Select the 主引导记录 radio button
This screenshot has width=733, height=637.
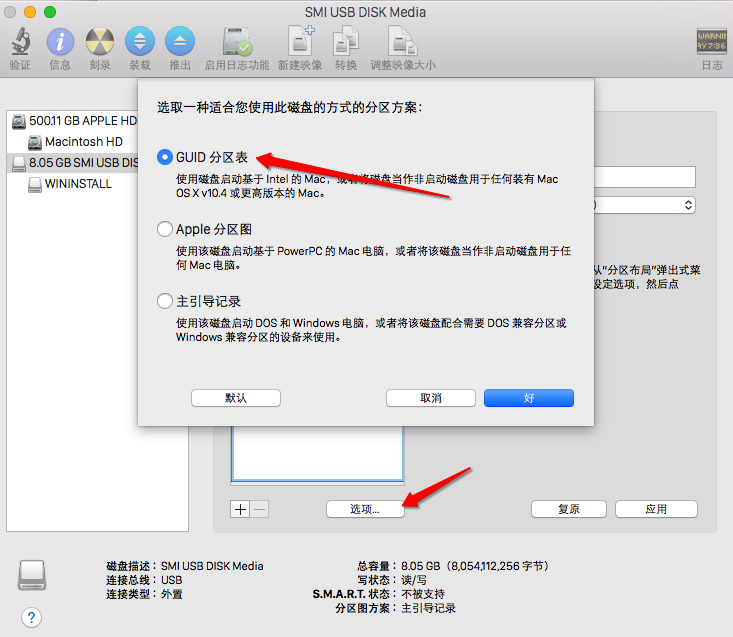pos(165,301)
